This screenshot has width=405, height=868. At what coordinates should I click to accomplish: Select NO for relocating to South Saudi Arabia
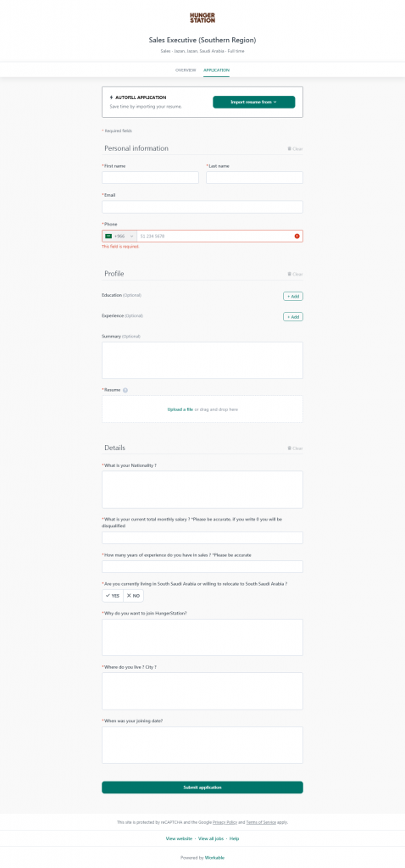point(133,596)
